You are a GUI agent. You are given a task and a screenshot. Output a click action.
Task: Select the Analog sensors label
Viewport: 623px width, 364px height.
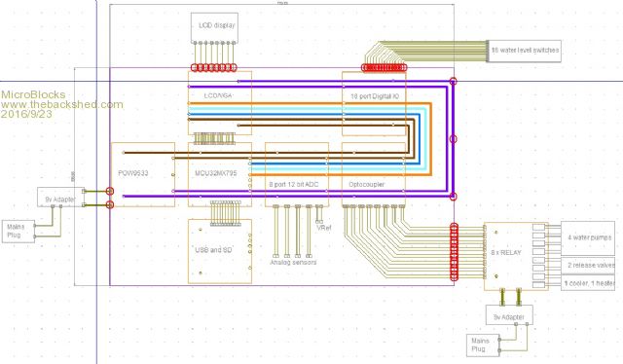(x=293, y=262)
